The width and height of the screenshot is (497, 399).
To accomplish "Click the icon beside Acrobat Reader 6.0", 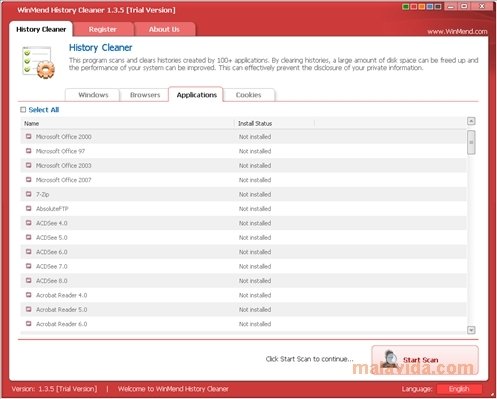I will pos(29,323).
